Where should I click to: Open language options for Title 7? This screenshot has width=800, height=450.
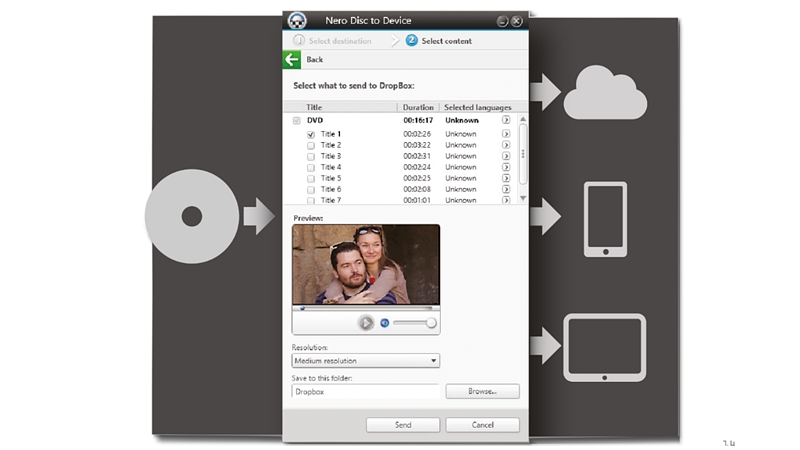coord(506,200)
